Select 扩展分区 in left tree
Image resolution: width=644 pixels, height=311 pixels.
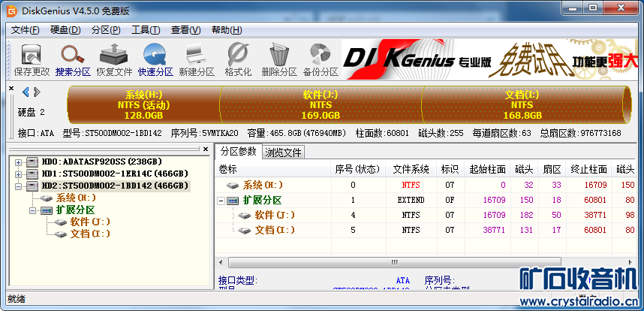click(76, 210)
